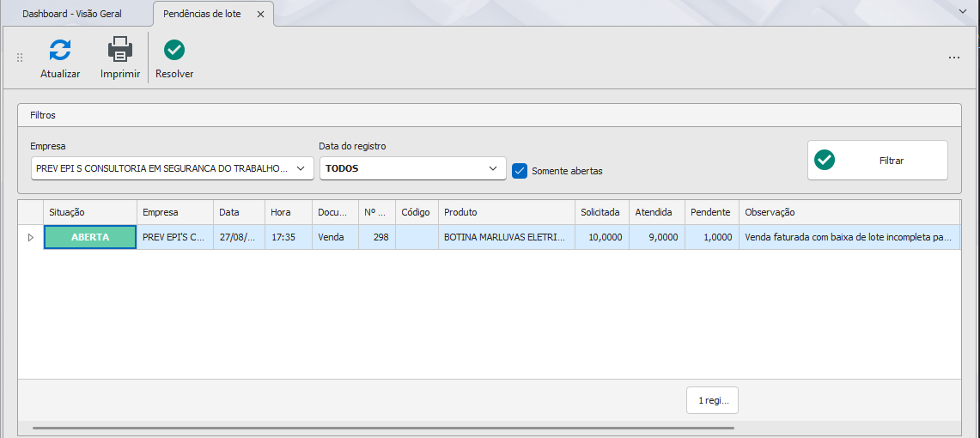Select the 17:35 time cell
The image size is (980, 438).
pos(289,237)
